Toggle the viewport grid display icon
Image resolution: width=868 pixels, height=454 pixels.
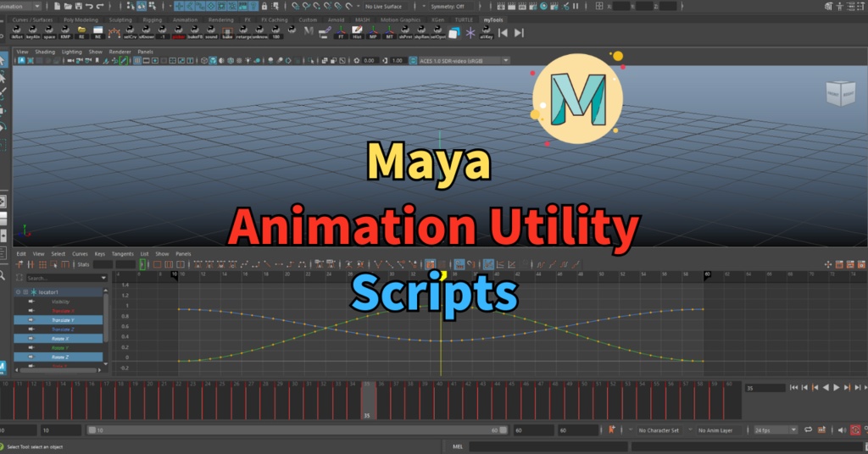tap(136, 60)
